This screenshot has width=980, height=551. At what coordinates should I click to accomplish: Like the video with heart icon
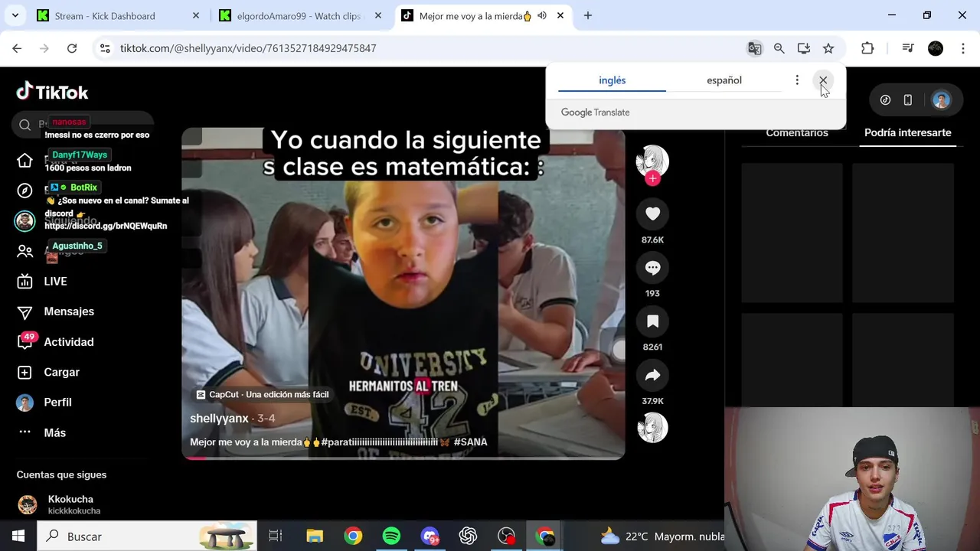click(x=652, y=214)
